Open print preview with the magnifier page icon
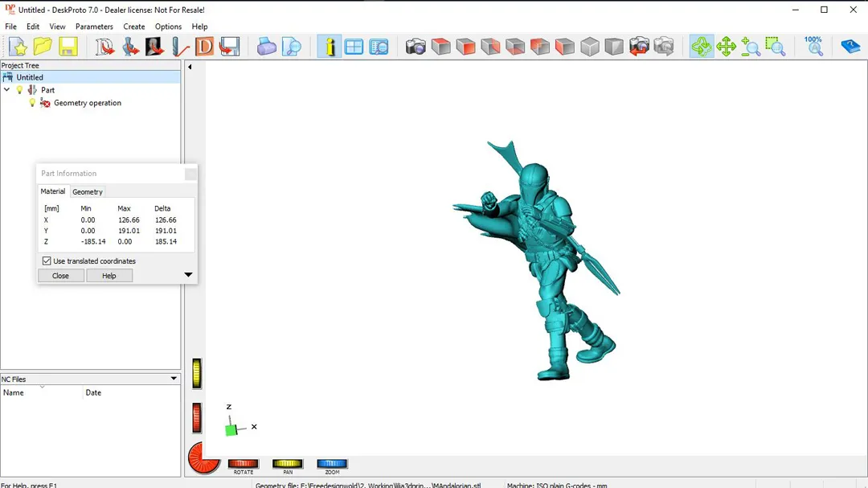 pyautogui.click(x=291, y=47)
